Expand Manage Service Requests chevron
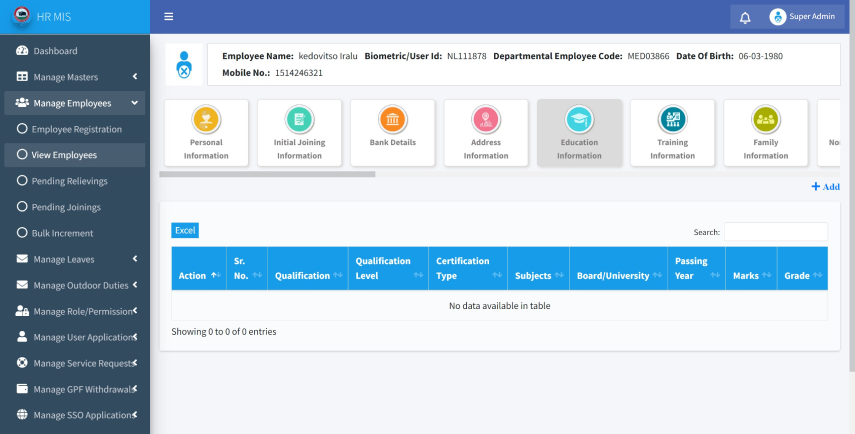This screenshot has height=434, width=855. pos(135,363)
